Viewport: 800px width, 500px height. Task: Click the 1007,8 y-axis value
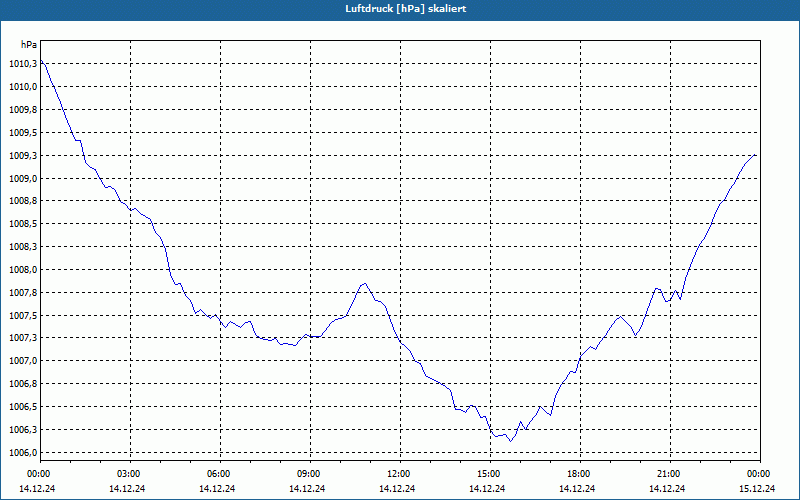(x=23, y=293)
